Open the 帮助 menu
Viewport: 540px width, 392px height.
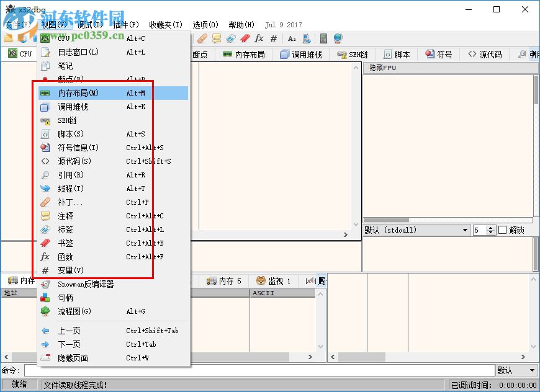pos(240,25)
